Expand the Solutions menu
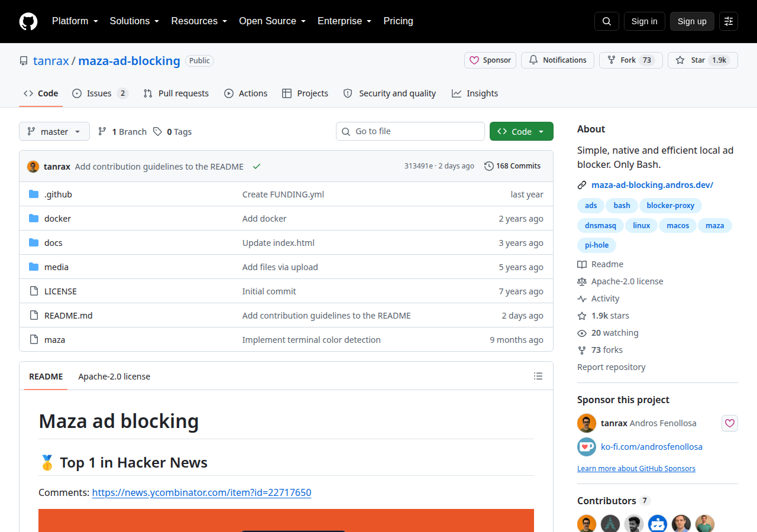The image size is (757, 532). (x=135, y=21)
